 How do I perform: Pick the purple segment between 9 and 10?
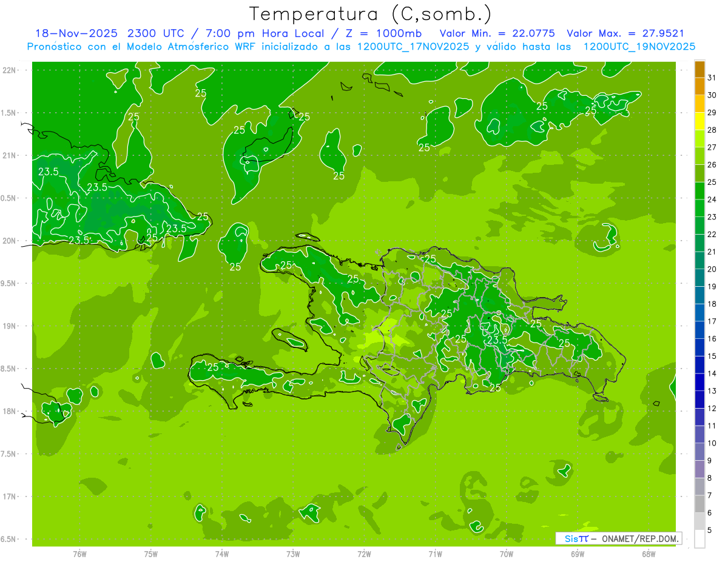pyautogui.click(x=699, y=452)
